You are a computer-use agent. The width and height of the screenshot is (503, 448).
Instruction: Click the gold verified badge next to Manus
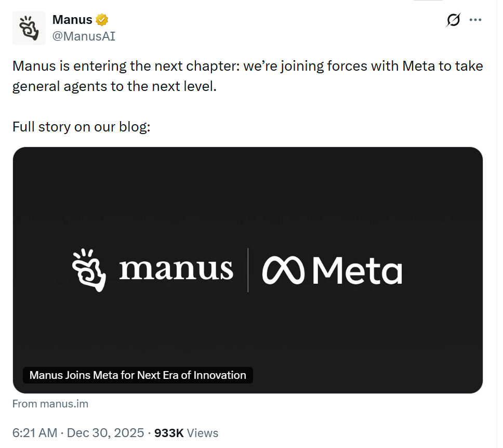coord(103,19)
